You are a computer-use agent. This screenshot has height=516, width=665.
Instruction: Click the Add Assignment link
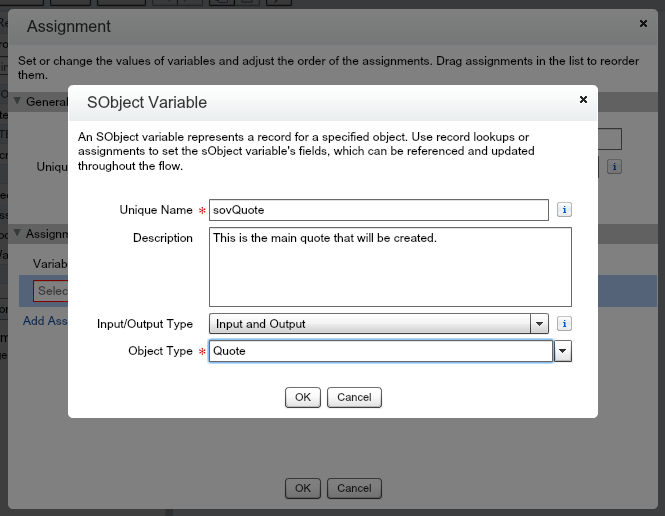pos(45,321)
